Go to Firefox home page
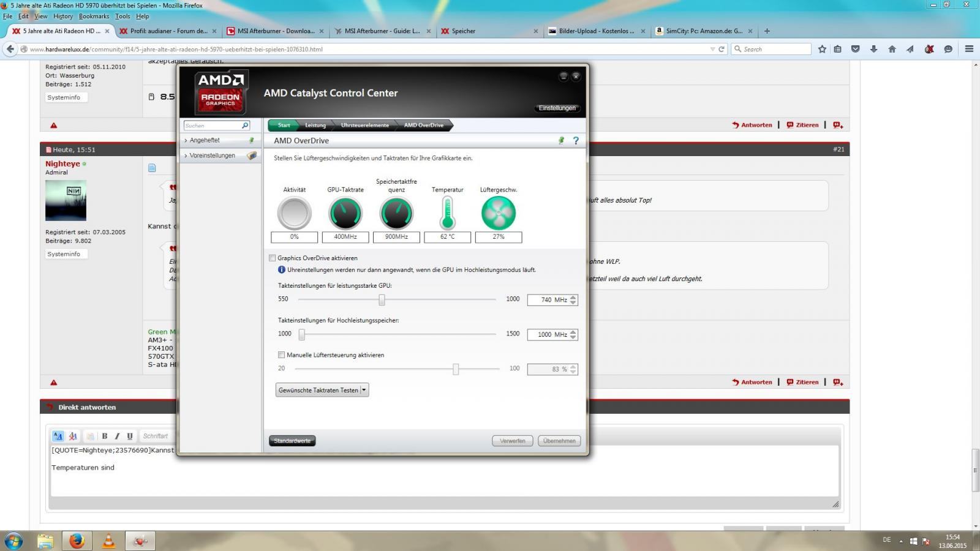The width and height of the screenshot is (980, 551). 892,49
